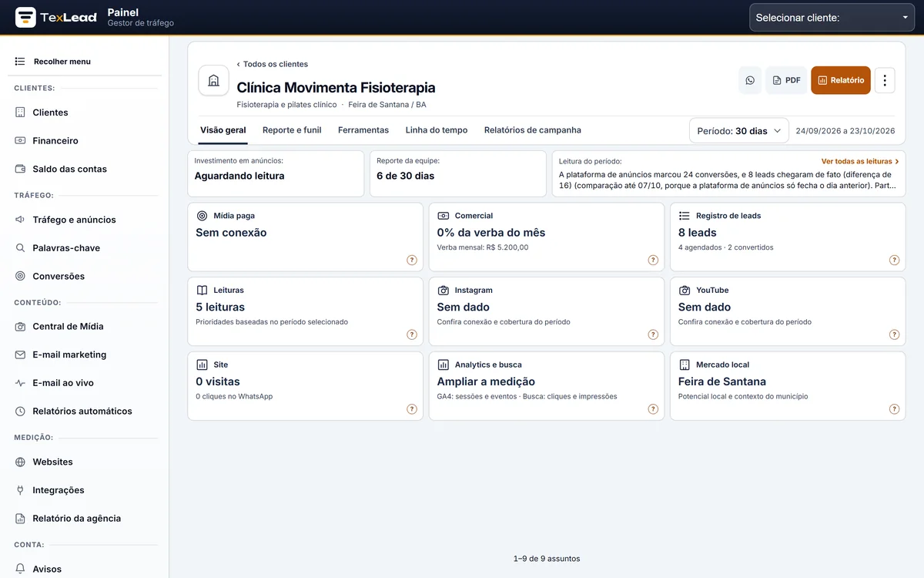Click the chart icon on Site card
This screenshot has height=578, width=924.
point(202,365)
